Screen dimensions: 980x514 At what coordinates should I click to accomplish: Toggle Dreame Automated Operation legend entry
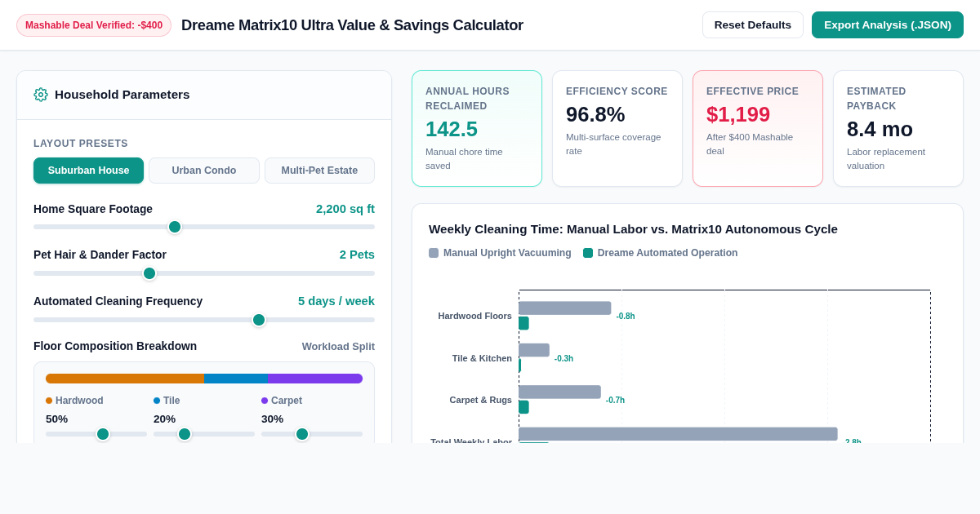coord(661,253)
